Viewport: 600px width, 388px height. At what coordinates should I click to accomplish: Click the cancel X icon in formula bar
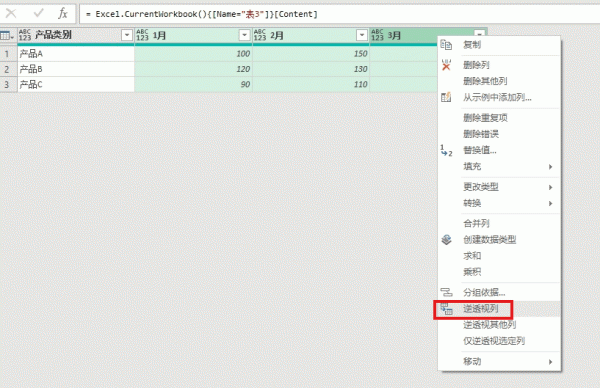11,14
